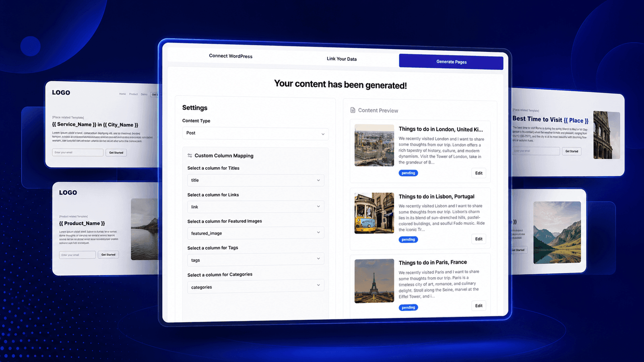This screenshot has width=644, height=362.
Task: Edit the Paris, France post
Action: [479, 306]
